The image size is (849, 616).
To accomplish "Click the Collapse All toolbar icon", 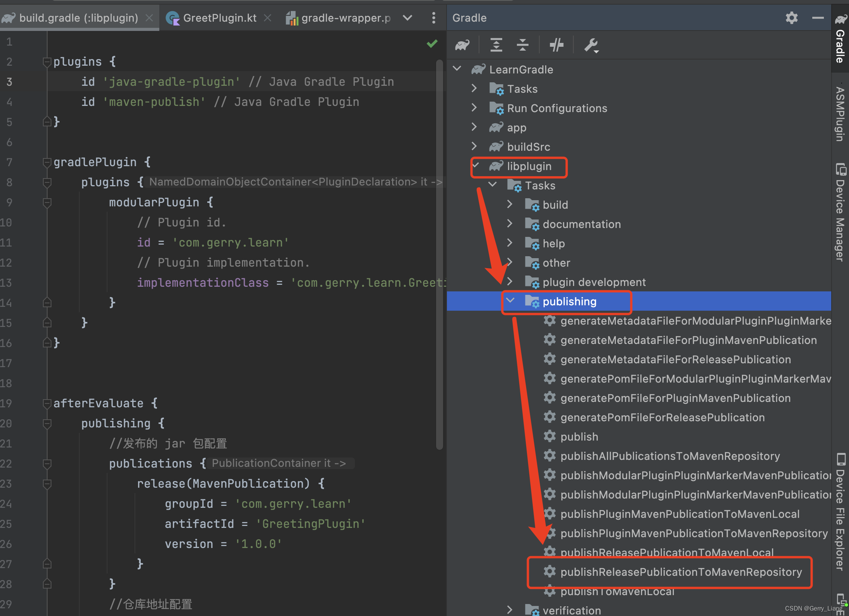I will (x=522, y=45).
